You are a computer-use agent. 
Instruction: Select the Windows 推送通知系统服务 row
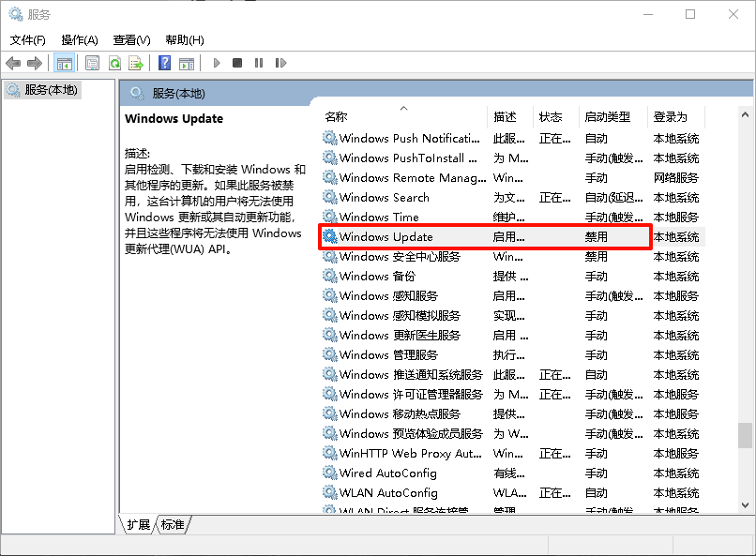513,374
